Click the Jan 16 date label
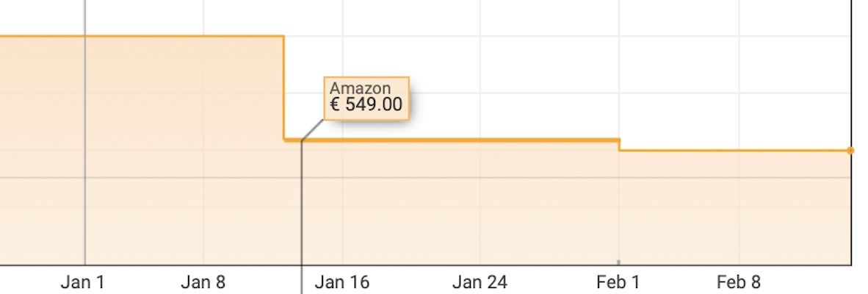The image size is (868, 294). (x=341, y=282)
